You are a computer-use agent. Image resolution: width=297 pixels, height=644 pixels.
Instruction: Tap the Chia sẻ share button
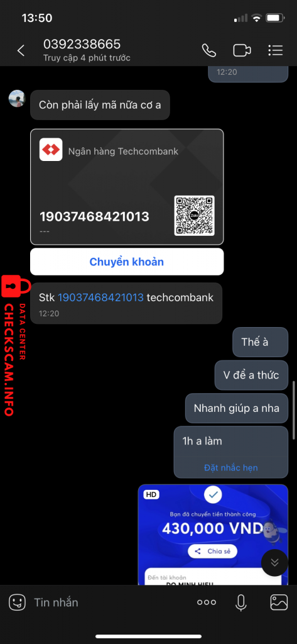pyautogui.click(x=212, y=551)
